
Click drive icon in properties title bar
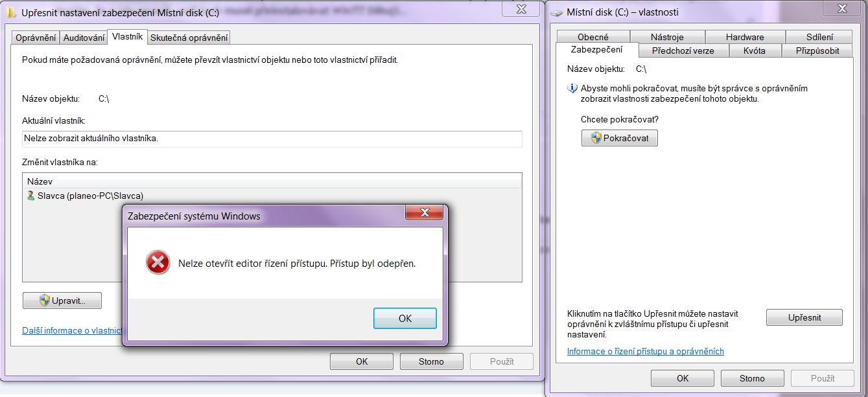(557, 12)
